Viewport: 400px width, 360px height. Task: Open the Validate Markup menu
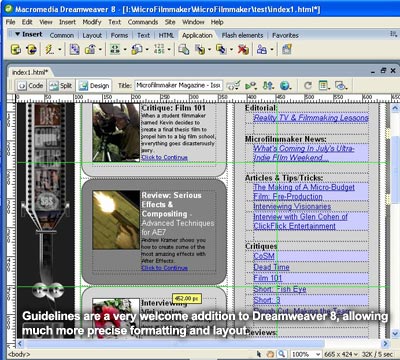click(251, 86)
